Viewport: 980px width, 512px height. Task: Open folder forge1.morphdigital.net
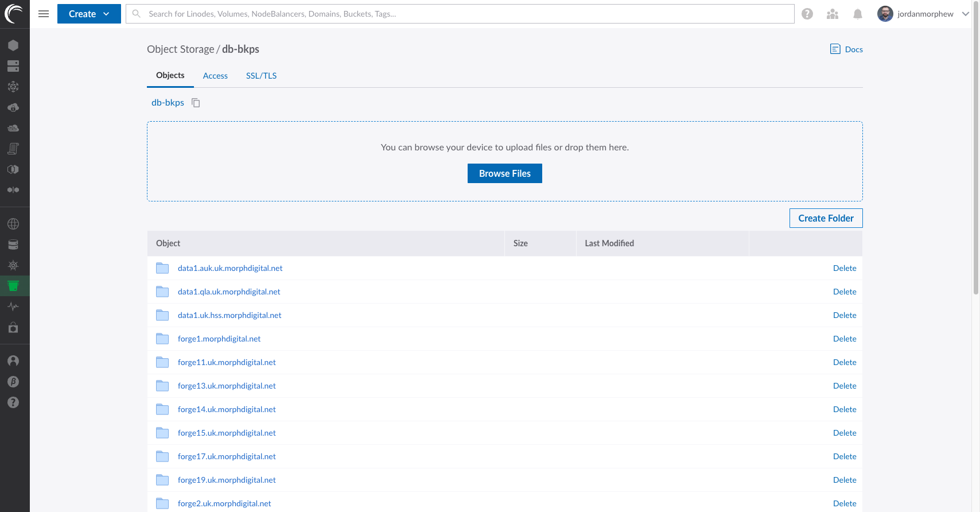pos(219,339)
